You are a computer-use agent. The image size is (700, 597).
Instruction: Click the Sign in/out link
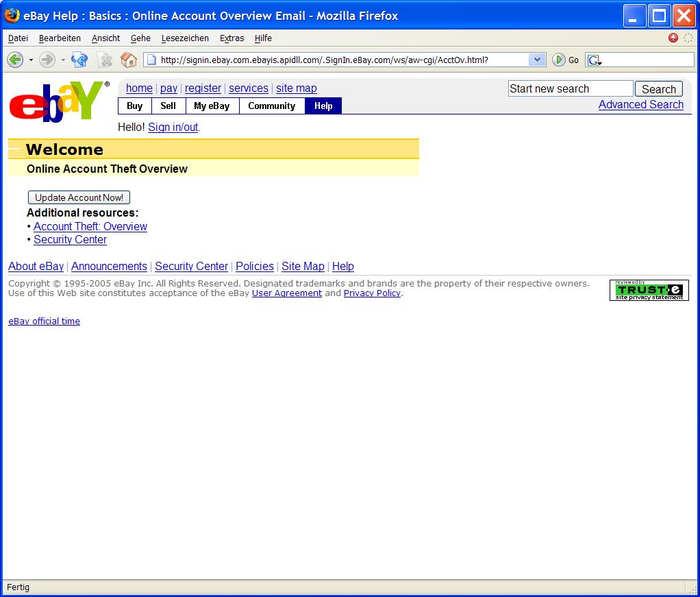point(173,127)
